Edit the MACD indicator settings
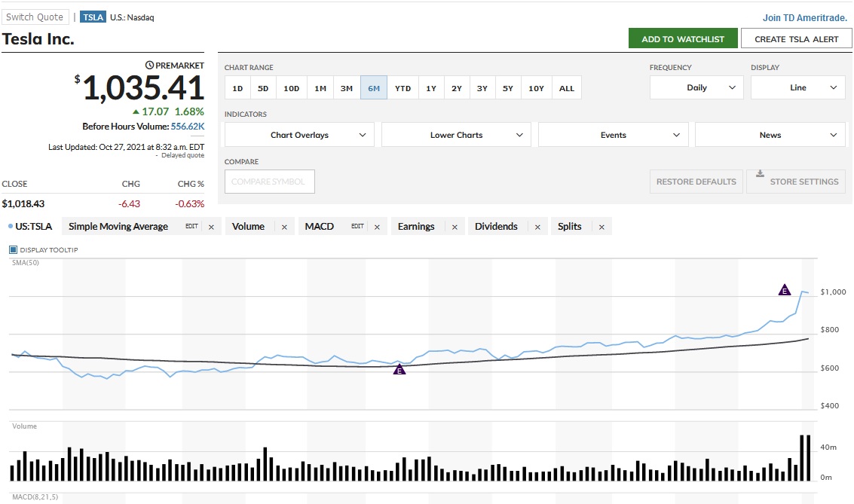854x504 pixels. (357, 227)
